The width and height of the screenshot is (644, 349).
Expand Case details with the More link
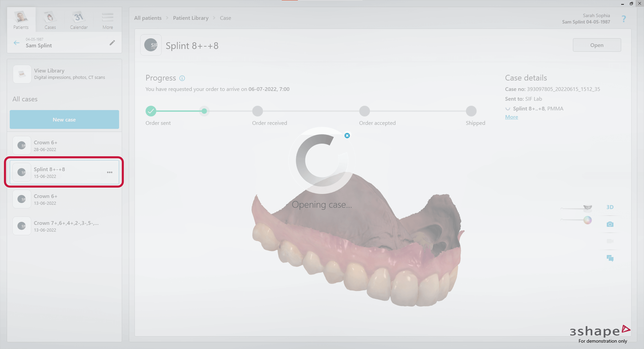pos(511,117)
